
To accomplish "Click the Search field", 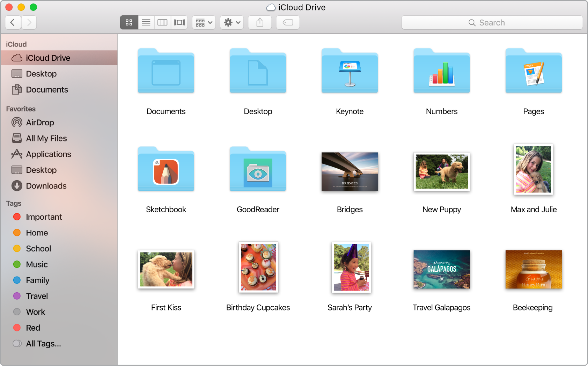I will tap(492, 23).
